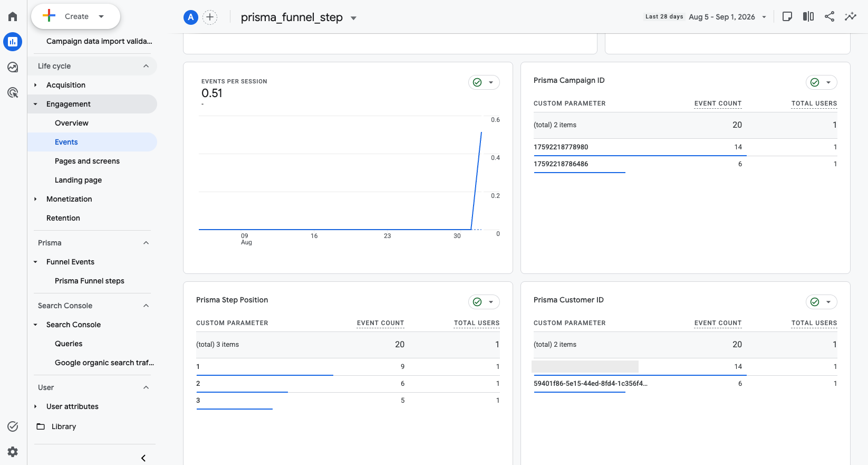Click the All Users segment badge 'A'
The height and width of the screenshot is (465, 868).
tap(191, 17)
